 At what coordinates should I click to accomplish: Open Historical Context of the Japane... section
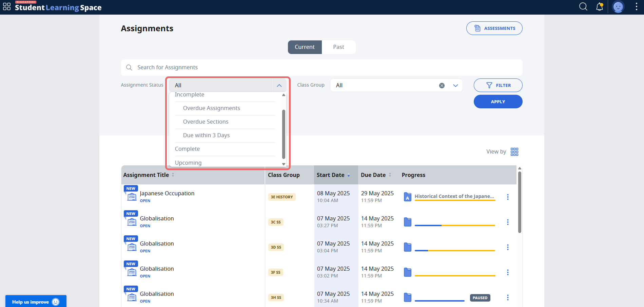(454, 196)
